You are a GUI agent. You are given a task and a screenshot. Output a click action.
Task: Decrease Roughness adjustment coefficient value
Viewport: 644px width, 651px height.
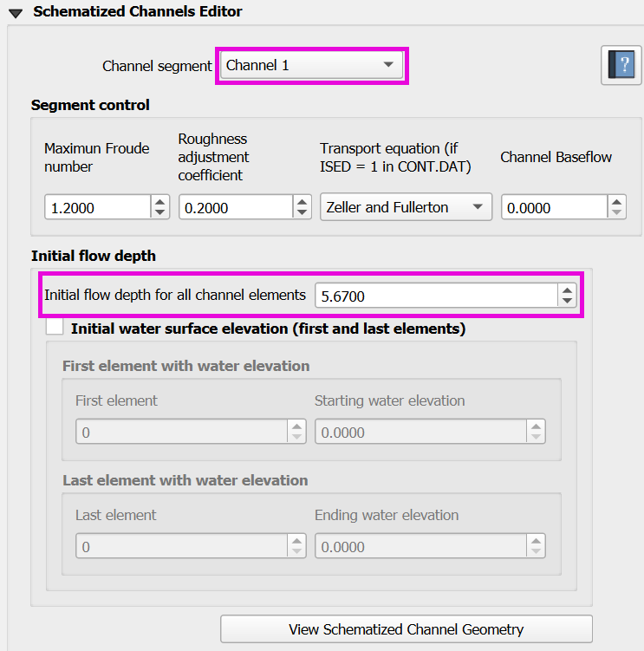[x=302, y=212]
